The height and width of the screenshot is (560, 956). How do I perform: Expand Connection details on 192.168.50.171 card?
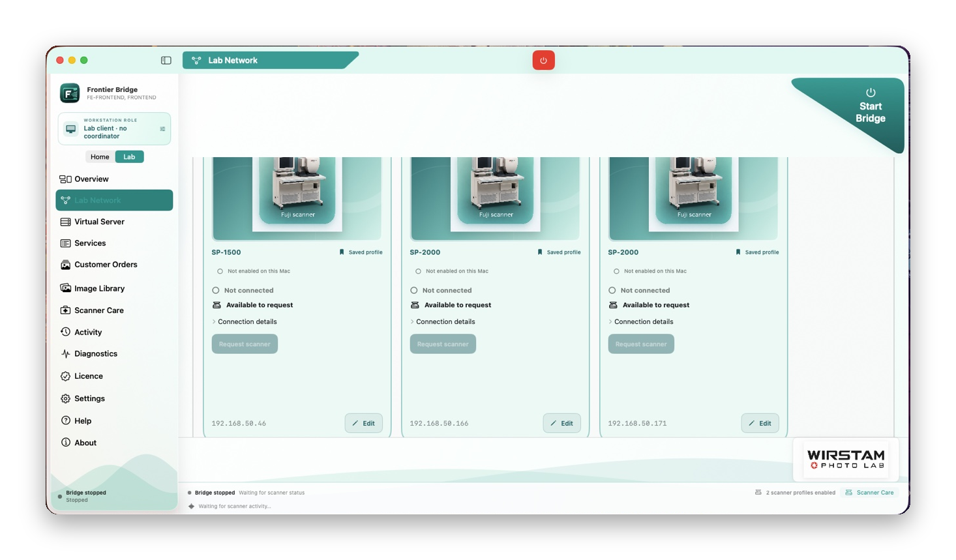click(x=641, y=322)
